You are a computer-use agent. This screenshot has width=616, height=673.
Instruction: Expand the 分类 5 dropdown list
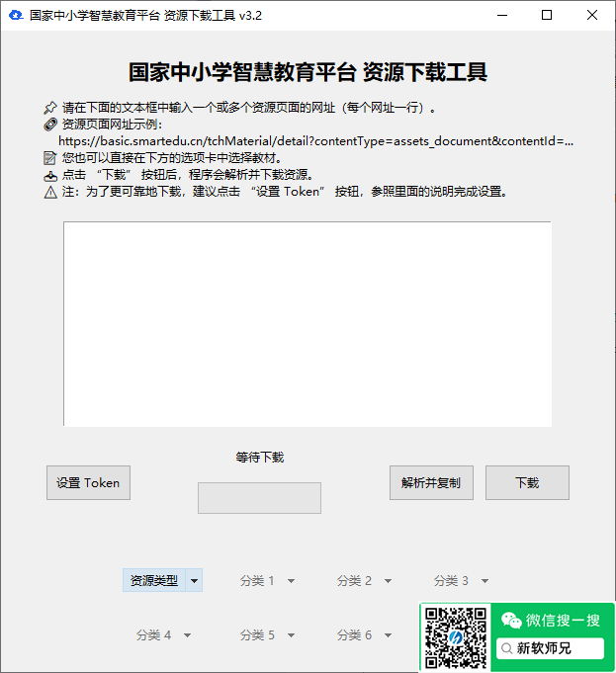click(267, 635)
